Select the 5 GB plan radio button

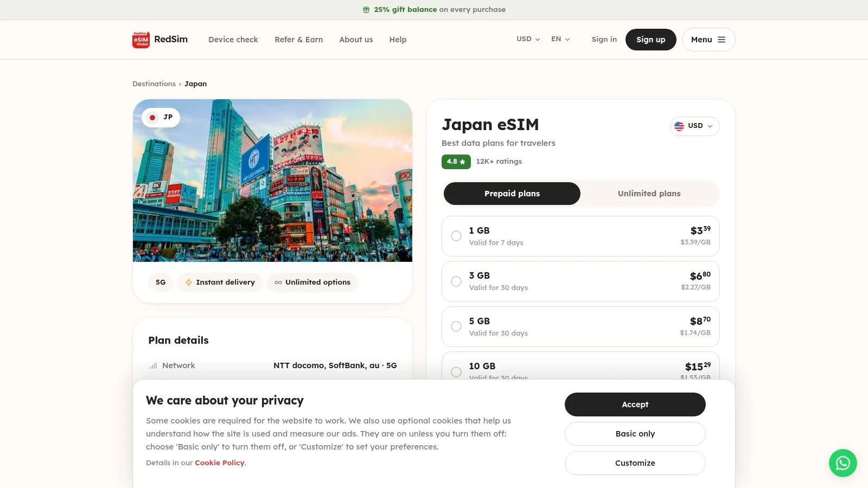pos(456,326)
